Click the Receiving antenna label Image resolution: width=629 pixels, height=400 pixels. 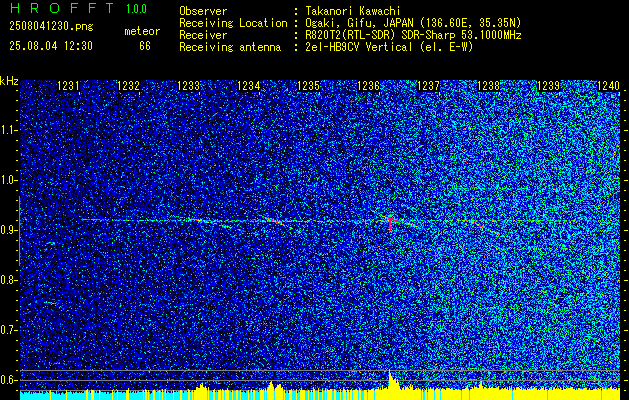(x=230, y=47)
